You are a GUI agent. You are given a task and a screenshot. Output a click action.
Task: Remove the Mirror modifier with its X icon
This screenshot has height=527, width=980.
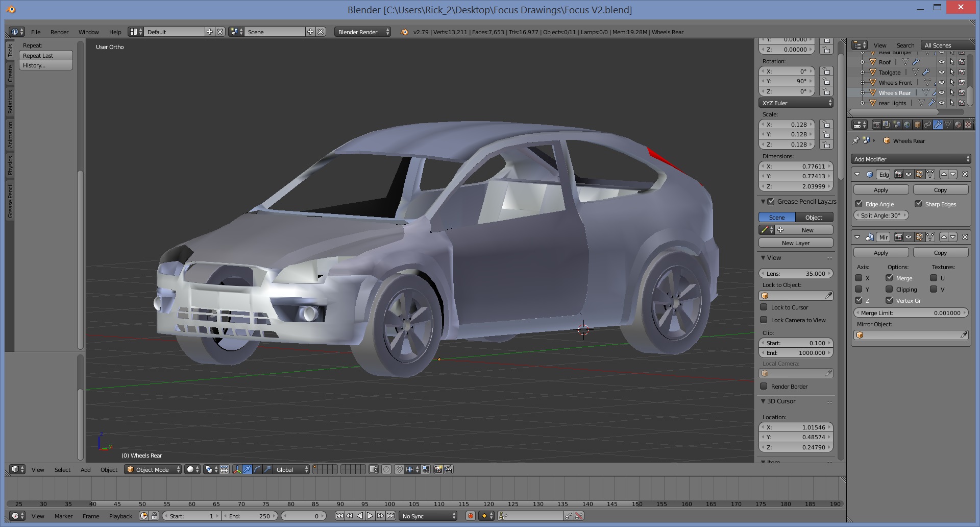[x=965, y=237]
